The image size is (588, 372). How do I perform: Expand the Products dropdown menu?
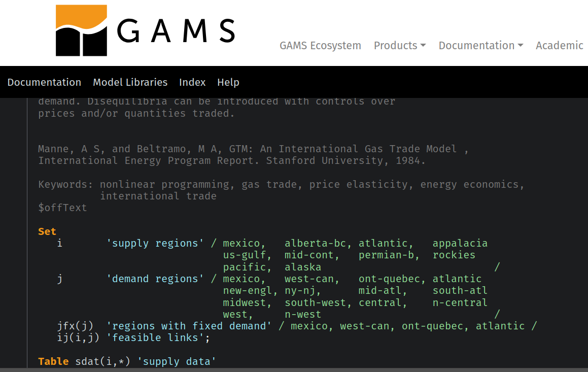(400, 46)
